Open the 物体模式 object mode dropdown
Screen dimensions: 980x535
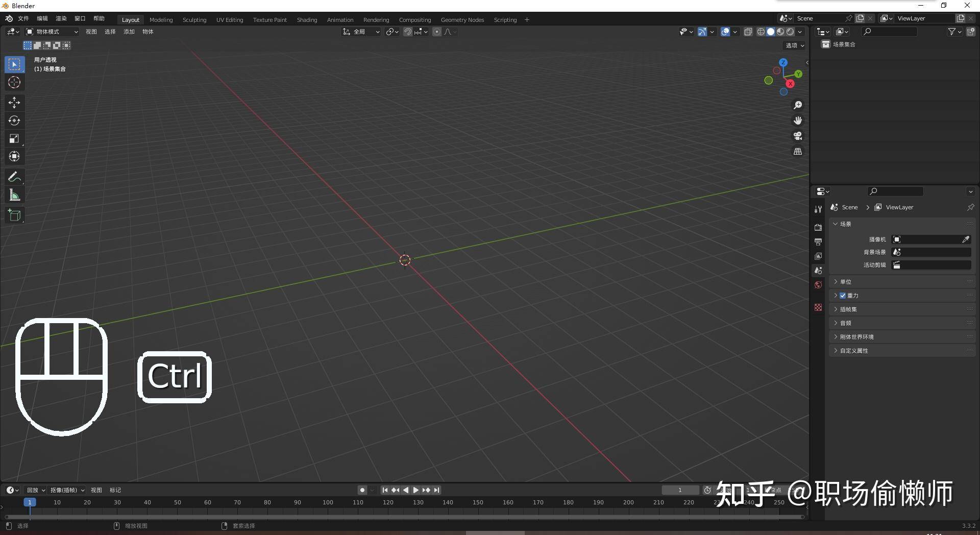pyautogui.click(x=52, y=32)
